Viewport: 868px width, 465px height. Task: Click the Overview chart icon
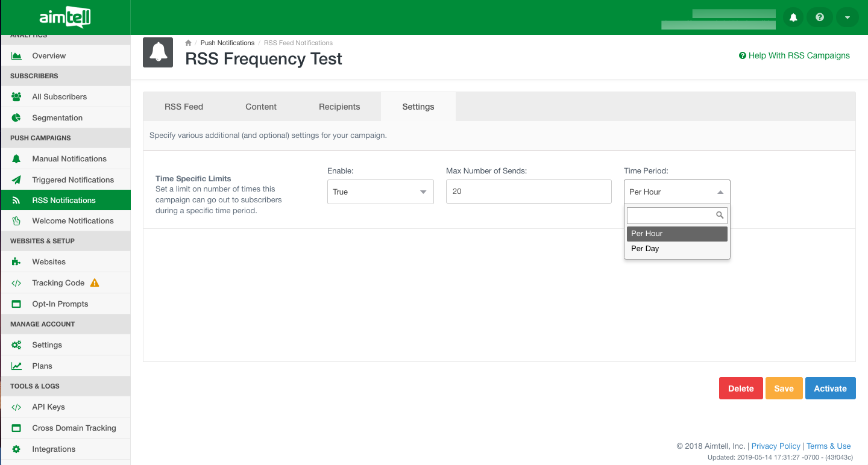(x=16, y=55)
